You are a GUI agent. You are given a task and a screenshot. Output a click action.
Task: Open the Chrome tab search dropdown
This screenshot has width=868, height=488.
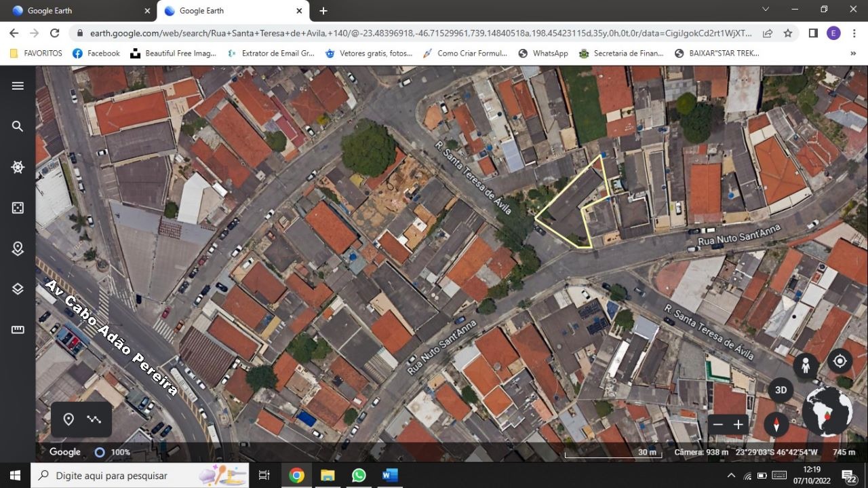click(x=766, y=10)
